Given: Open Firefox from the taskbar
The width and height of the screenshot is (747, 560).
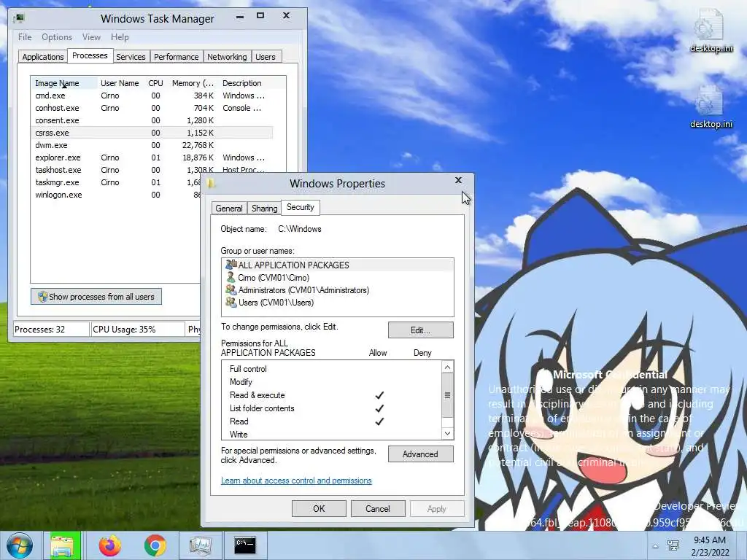Looking at the screenshot, I should [x=109, y=545].
